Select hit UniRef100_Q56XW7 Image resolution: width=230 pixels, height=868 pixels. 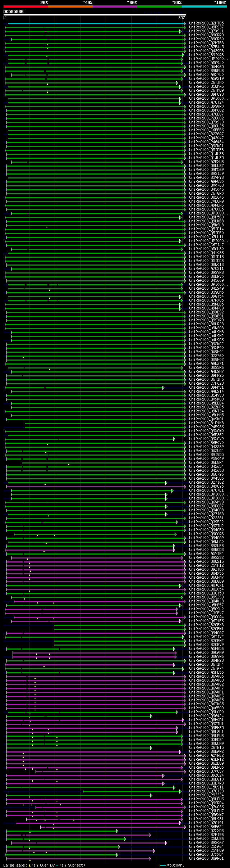(x=206, y=815)
